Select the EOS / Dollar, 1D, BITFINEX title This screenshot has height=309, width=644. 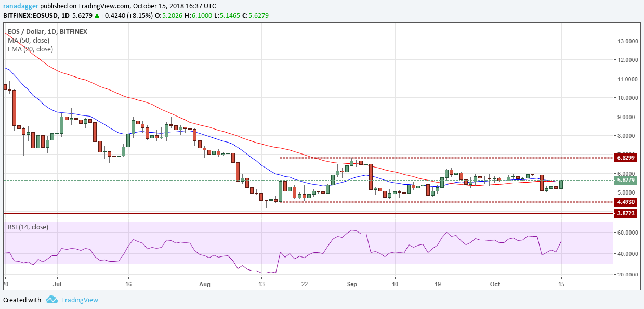pos(47,31)
